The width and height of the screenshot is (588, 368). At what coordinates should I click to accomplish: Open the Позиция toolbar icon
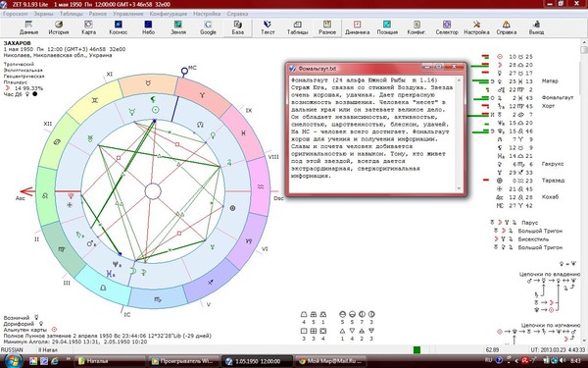(387, 27)
